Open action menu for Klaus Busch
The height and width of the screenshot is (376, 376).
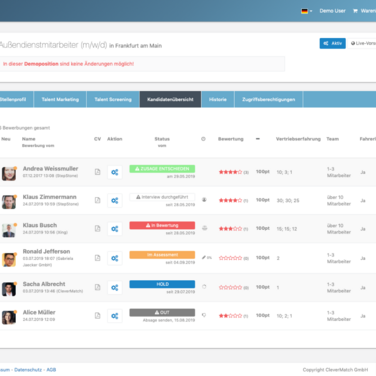(x=115, y=229)
